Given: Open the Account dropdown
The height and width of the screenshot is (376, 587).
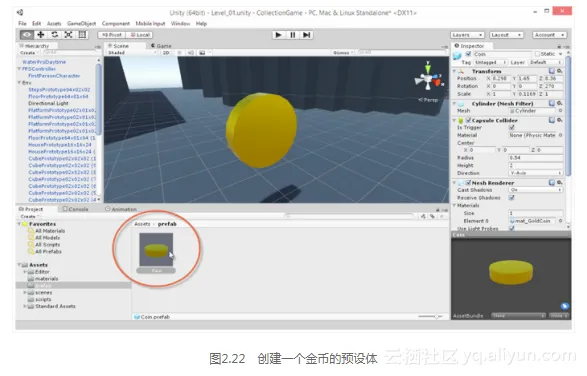Looking at the screenshot, I should (x=549, y=35).
